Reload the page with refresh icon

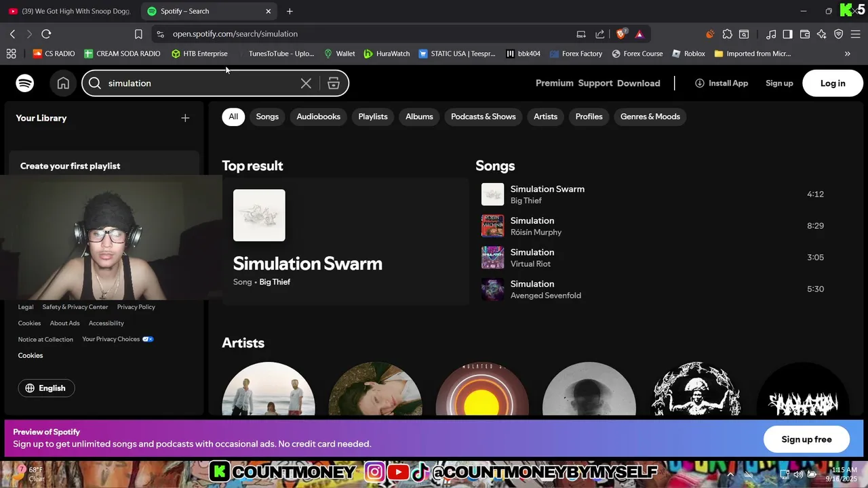(46, 34)
